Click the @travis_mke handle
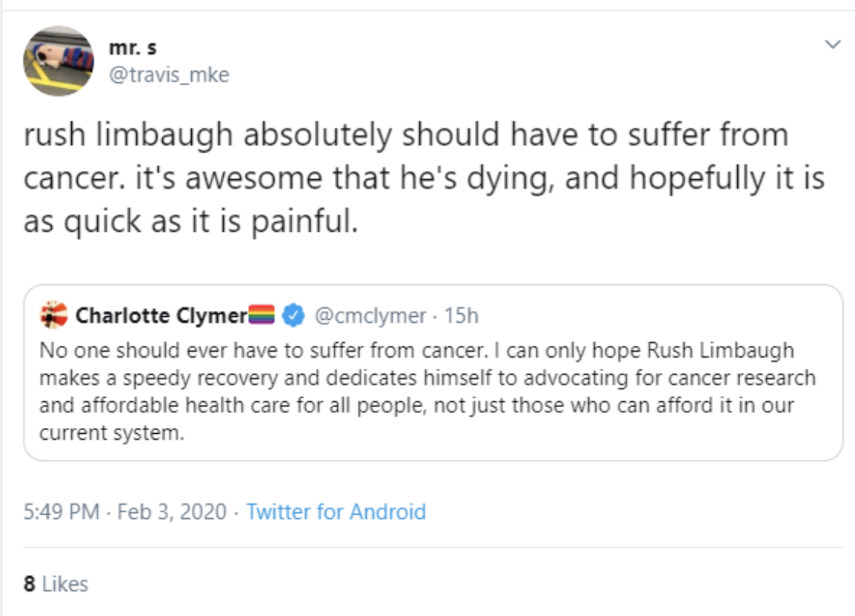Image resolution: width=855 pixels, height=616 pixels. [x=169, y=75]
